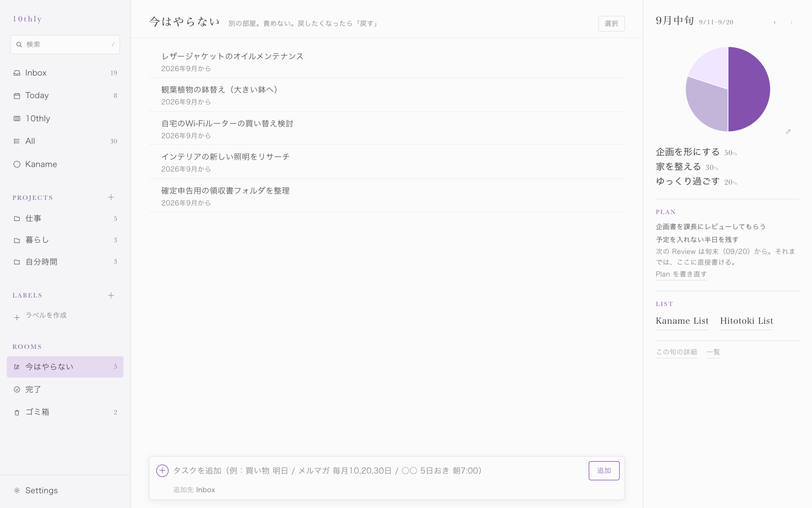Go to next period with right chevron
The height and width of the screenshot is (508, 812).
tap(791, 23)
